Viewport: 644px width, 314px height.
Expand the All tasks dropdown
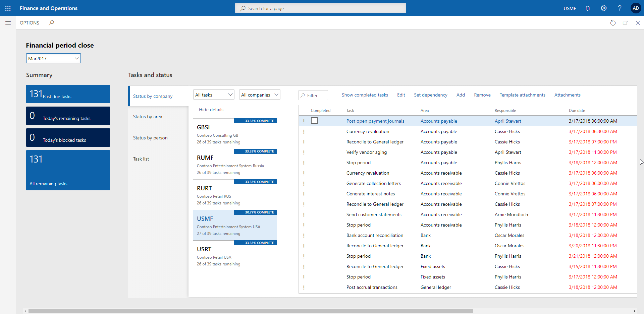214,95
